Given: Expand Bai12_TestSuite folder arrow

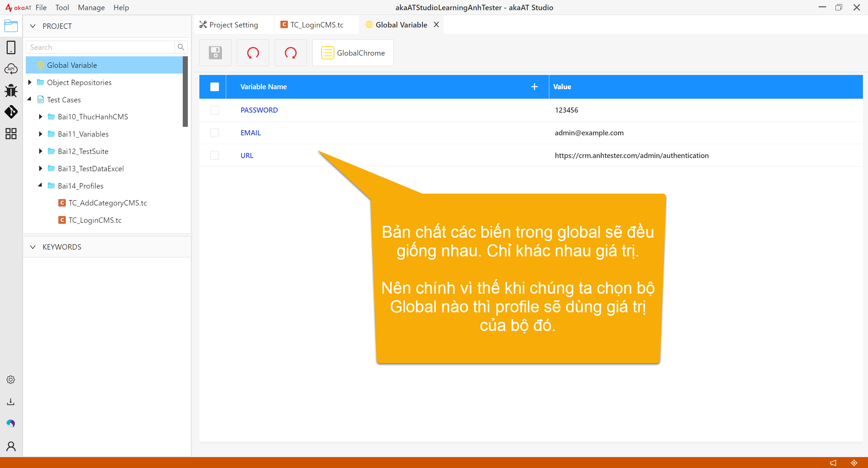Looking at the screenshot, I should tap(40, 151).
